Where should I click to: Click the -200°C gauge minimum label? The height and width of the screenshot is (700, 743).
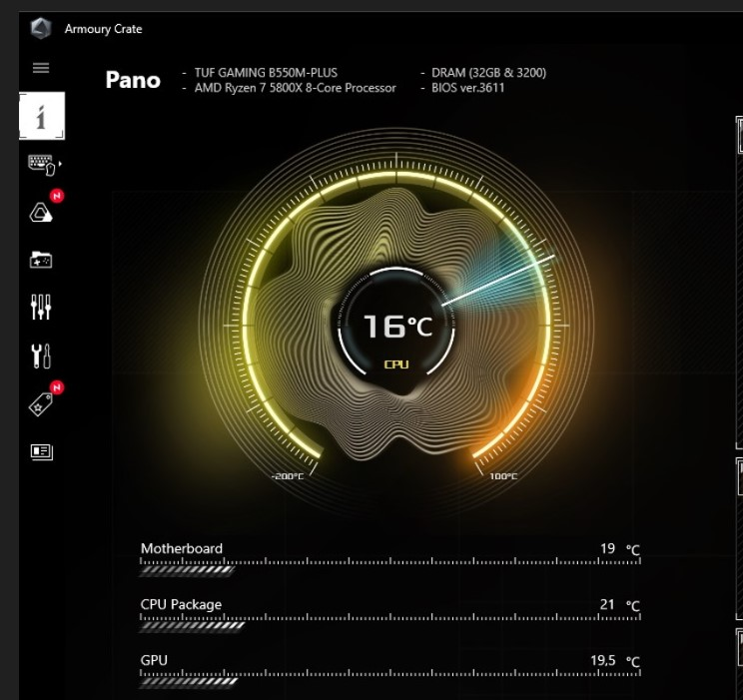coord(288,476)
